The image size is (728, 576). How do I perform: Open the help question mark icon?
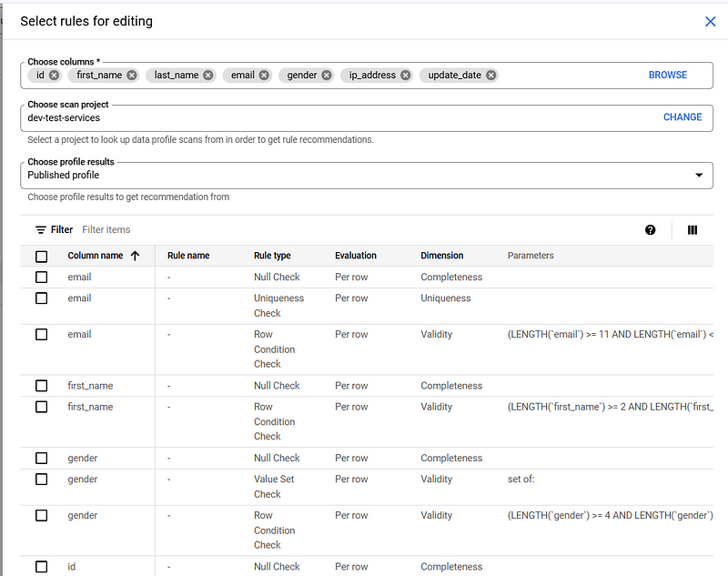[650, 230]
